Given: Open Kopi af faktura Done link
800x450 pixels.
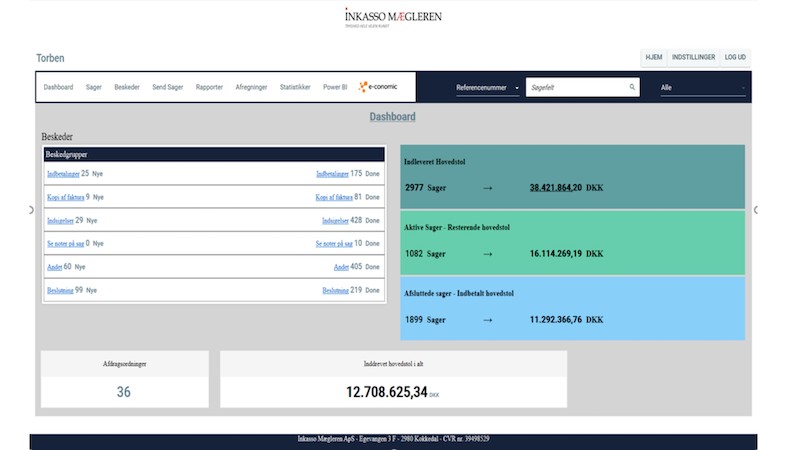Looking at the screenshot, I should (332, 197).
